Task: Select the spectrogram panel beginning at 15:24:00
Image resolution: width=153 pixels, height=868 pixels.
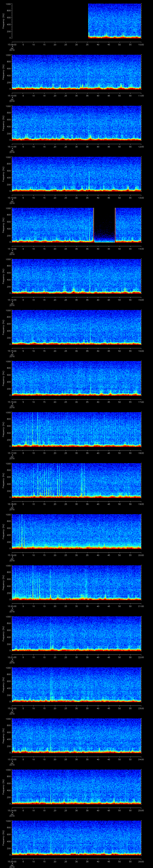Action: [77, 786]
